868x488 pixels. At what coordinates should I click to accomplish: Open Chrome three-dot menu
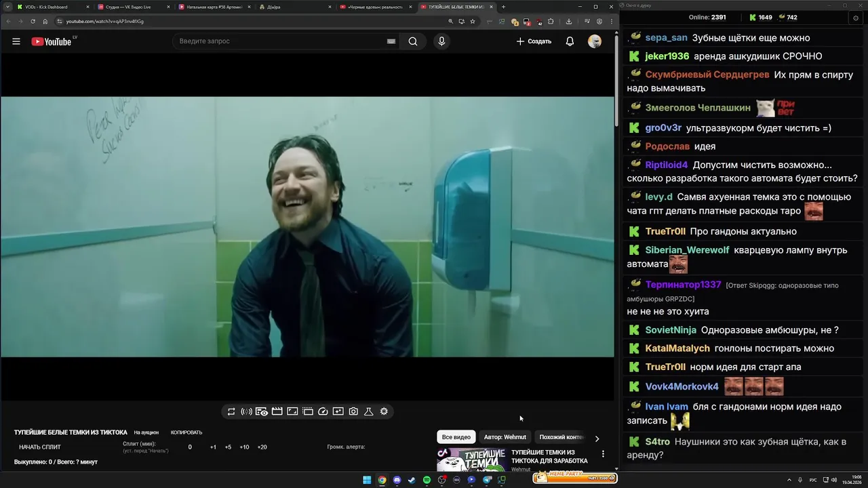[x=611, y=21]
